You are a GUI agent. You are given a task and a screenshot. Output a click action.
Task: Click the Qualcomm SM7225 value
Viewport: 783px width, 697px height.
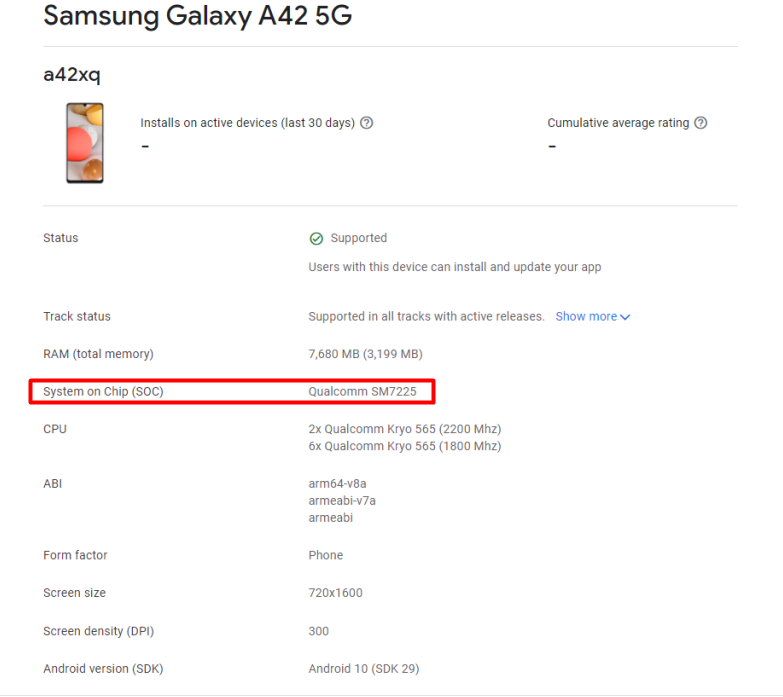pyautogui.click(x=362, y=392)
